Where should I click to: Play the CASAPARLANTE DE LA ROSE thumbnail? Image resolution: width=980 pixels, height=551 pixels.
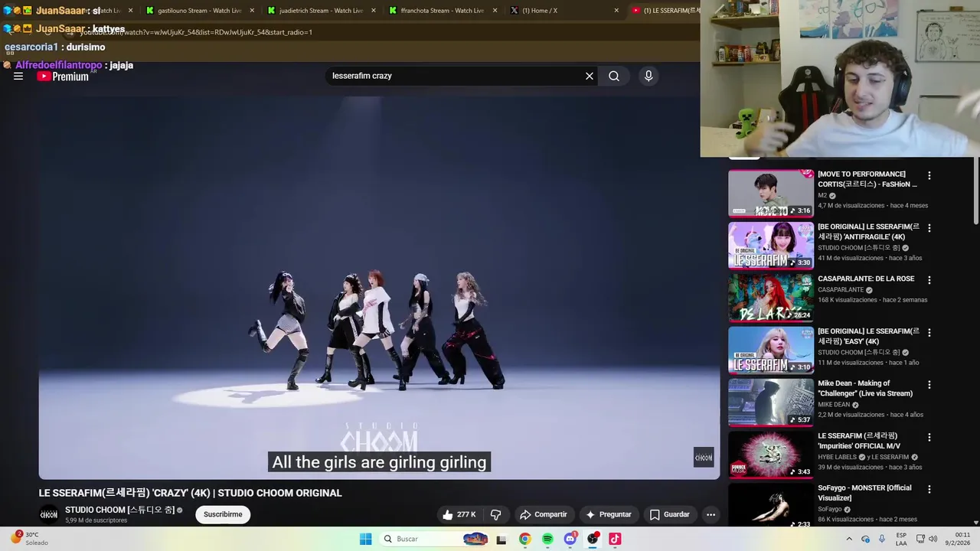tap(770, 298)
